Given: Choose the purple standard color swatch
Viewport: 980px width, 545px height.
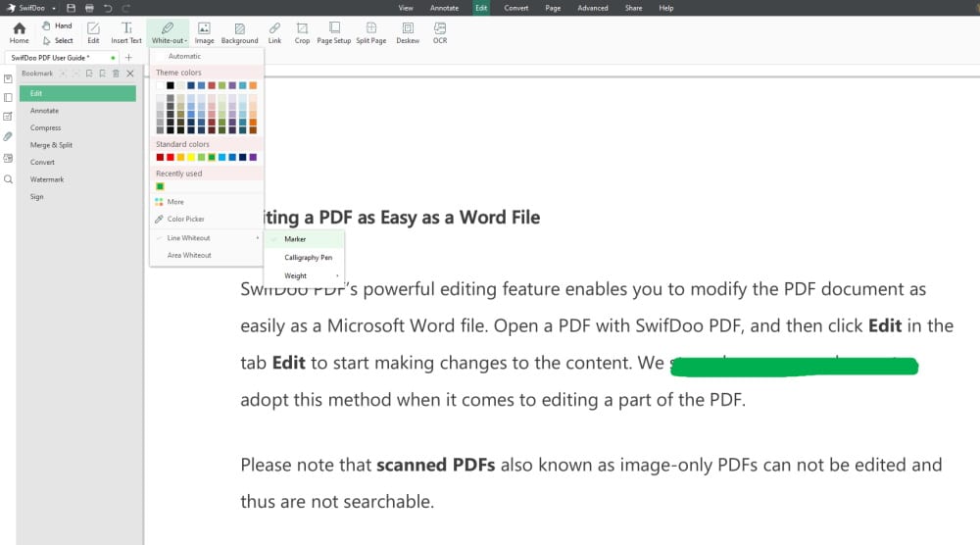Looking at the screenshot, I should coord(253,157).
